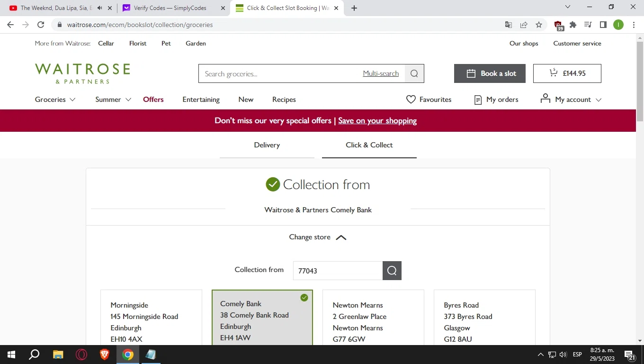Viewport: 644px width, 364px height.
Task: Open the Cellar link
Action: click(106, 43)
